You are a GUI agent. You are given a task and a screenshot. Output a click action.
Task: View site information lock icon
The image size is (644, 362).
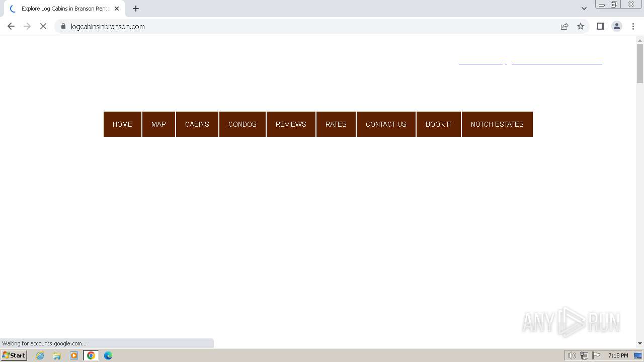pyautogui.click(x=63, y=26)
